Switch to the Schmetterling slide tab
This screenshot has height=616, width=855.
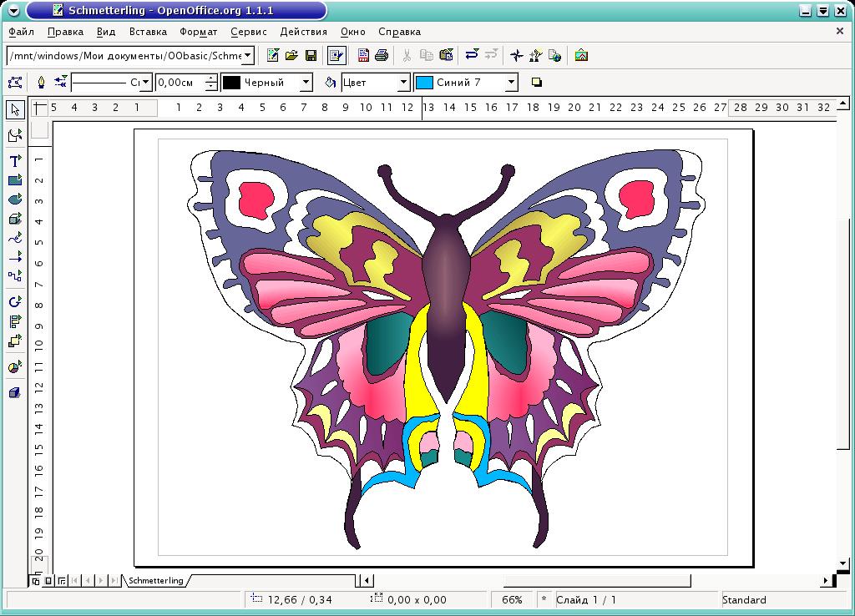[x=155, y=580]
